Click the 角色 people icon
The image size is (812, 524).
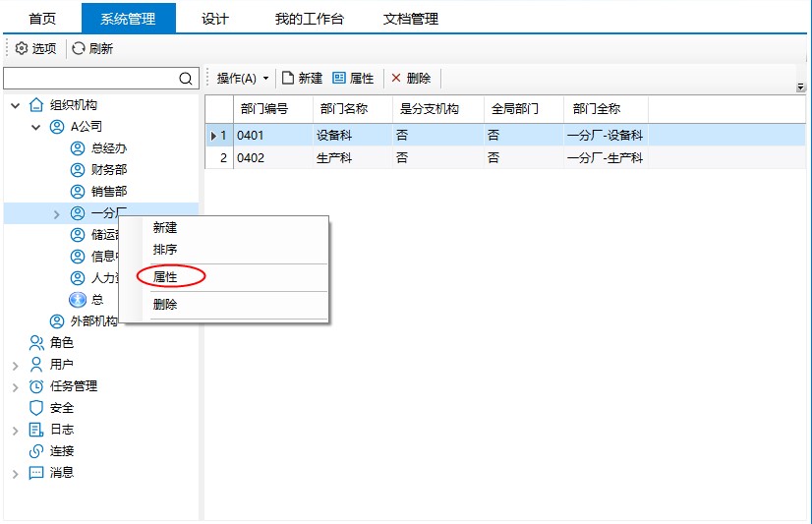[35, 343]
